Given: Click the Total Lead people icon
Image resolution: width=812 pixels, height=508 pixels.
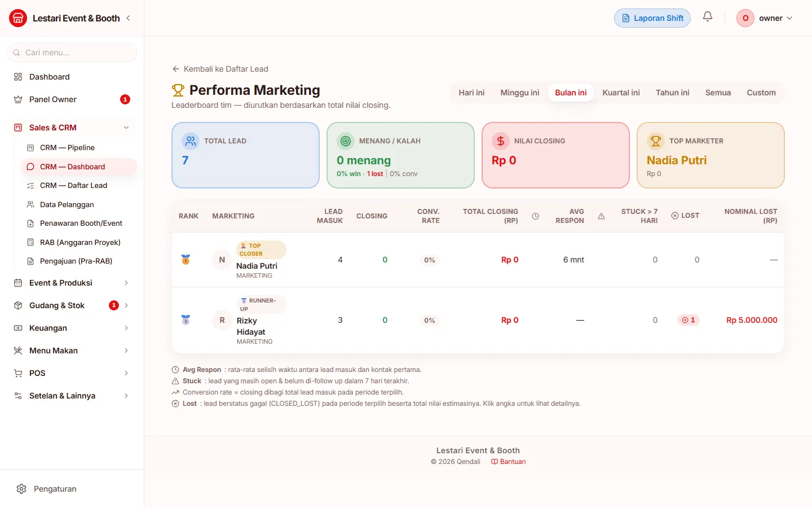Looking at the screenshot, I should [191, 141].
